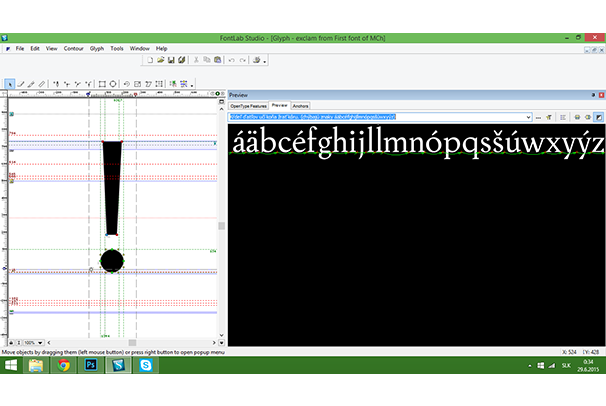Switch to the OpenType Features tab
The width and height of the screenshot is (606, 406).
coord(248,105)
